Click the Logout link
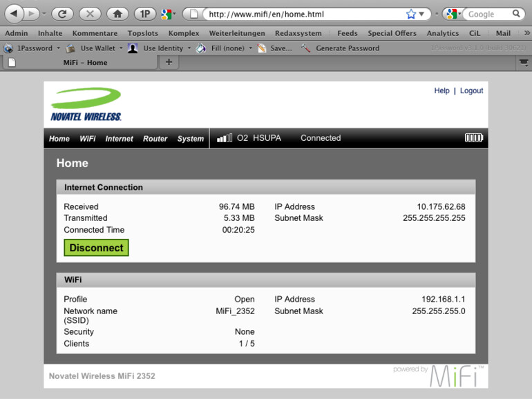This screenshot has width=532, height=399. click(471, 90)
